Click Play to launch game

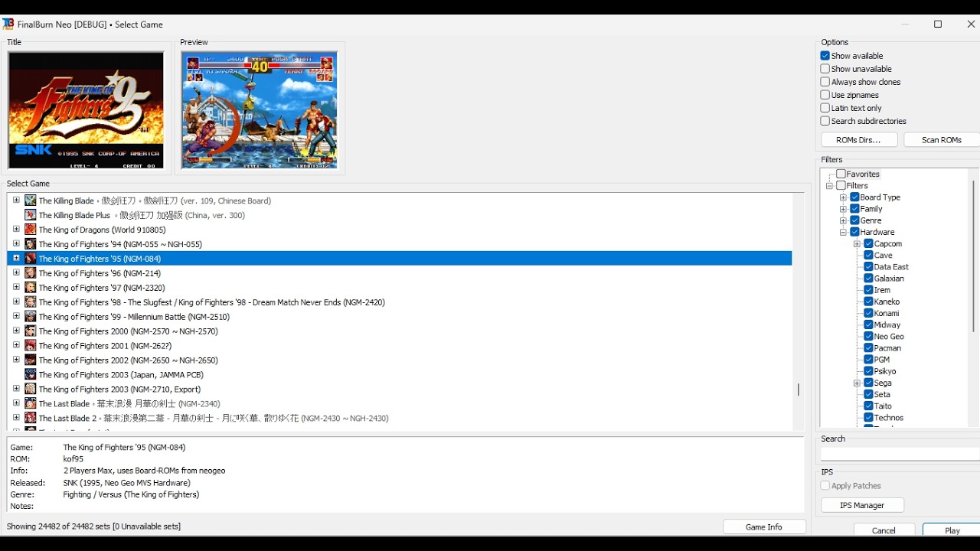tap(952, 530)
